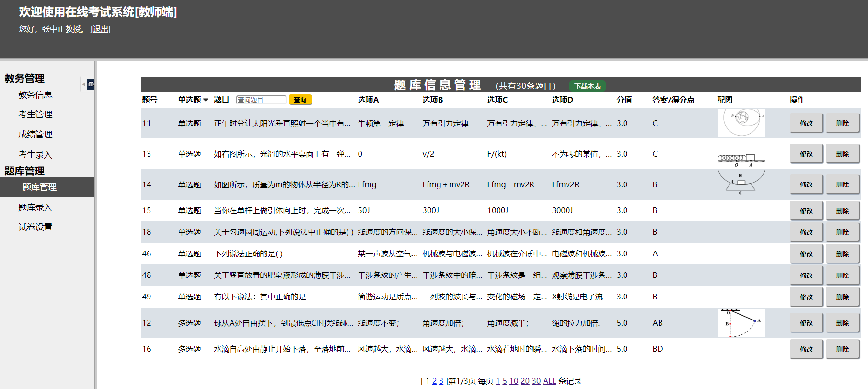Click 修改 for question 12
Image resolution: width=868 pixels, height=389 pixels.
(x=806, y=323)
